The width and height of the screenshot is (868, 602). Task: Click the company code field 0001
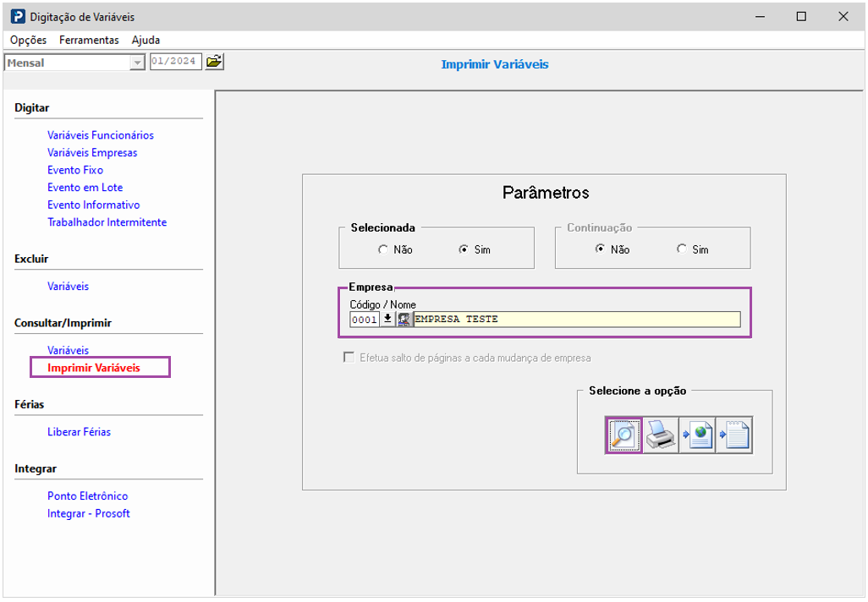click(x=365, y=320)
